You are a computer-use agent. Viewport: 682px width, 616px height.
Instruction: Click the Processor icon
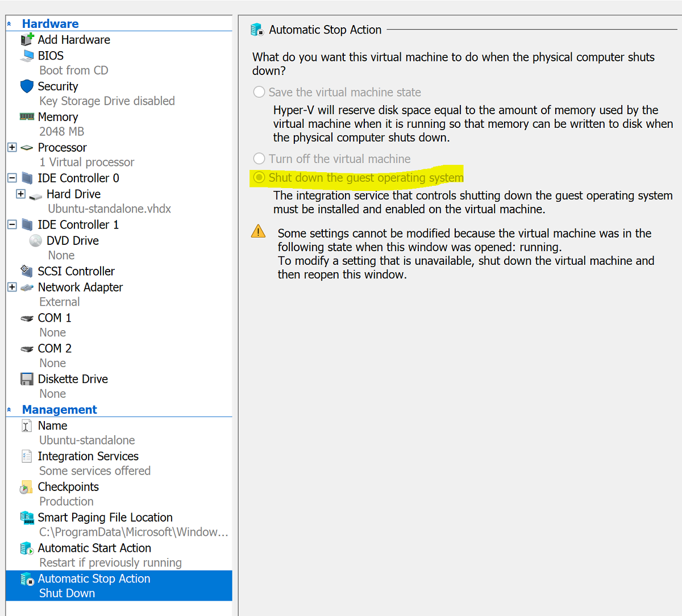(27, 148)
